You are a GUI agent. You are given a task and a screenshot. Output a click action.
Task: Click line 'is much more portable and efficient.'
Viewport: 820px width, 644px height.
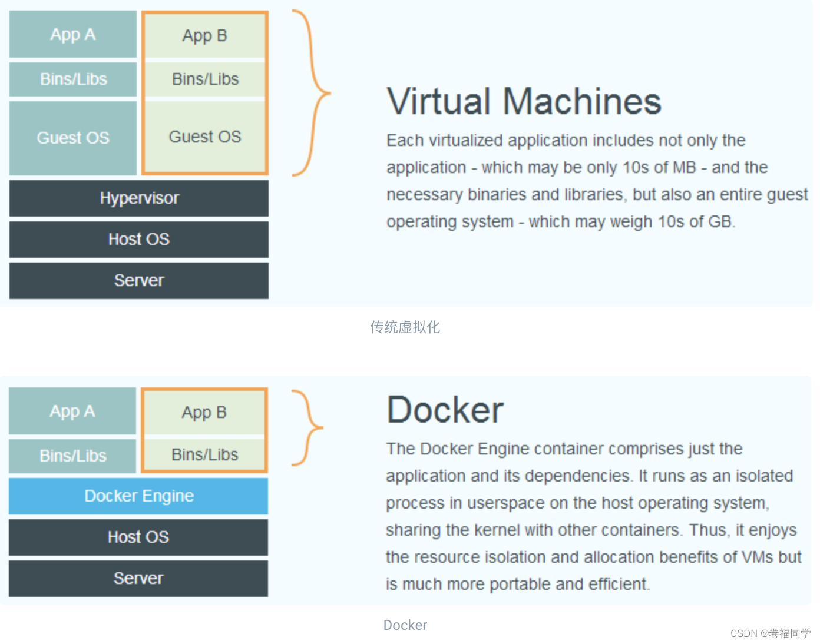click(518, 585)
